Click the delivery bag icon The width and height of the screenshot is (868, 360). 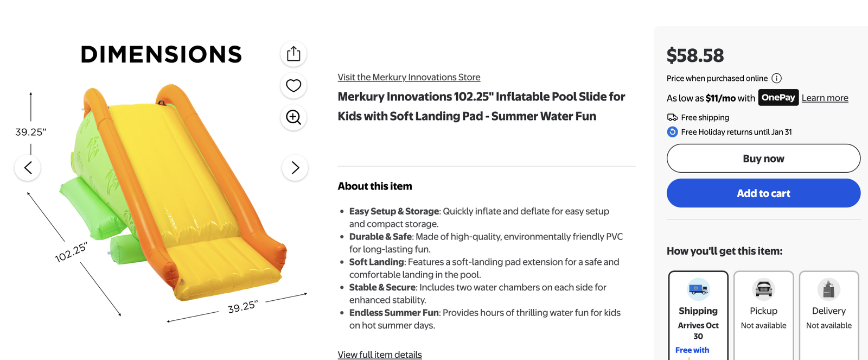click(x=828, y=289)
